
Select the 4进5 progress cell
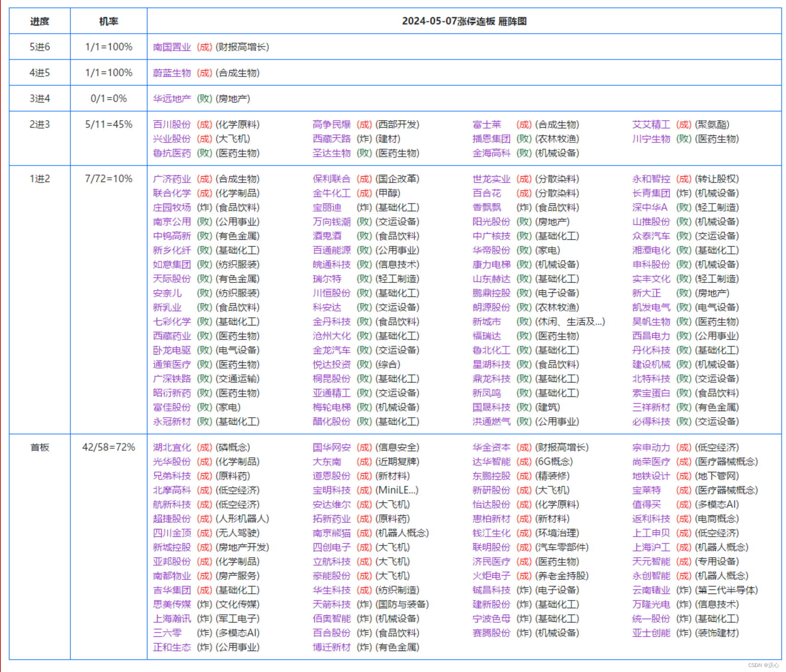pos(40,73)
